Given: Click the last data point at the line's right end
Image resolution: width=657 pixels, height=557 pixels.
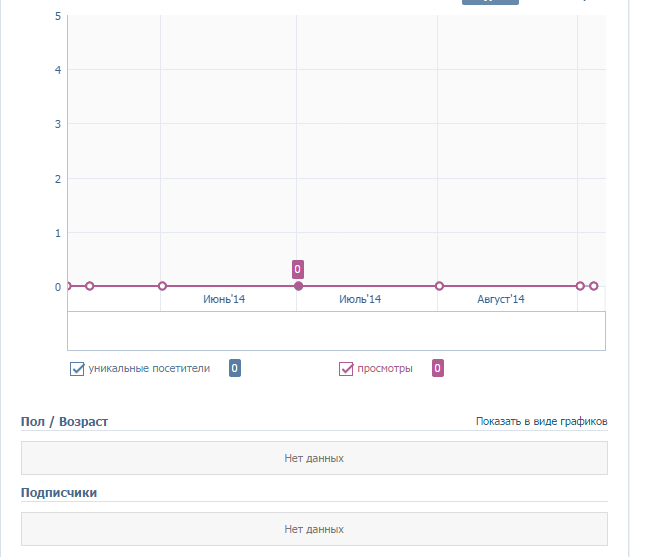Looking at the screenshot, I should [593, 286].
